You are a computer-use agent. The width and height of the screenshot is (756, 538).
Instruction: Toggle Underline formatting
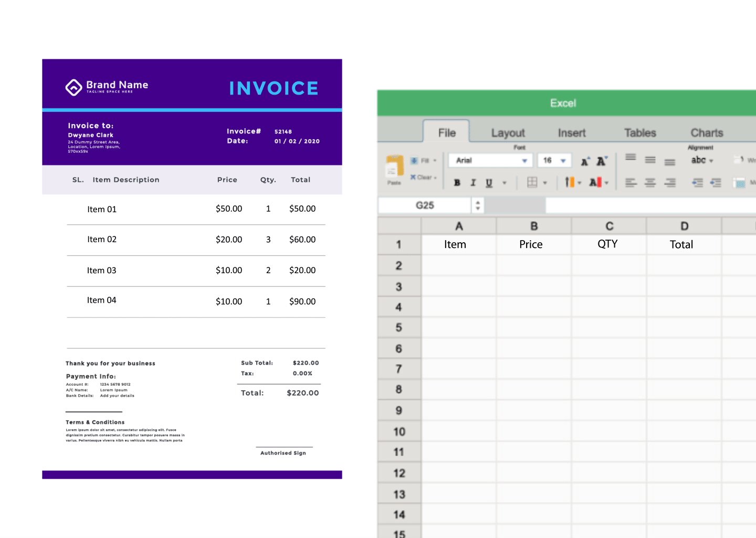tap(489, 183)
